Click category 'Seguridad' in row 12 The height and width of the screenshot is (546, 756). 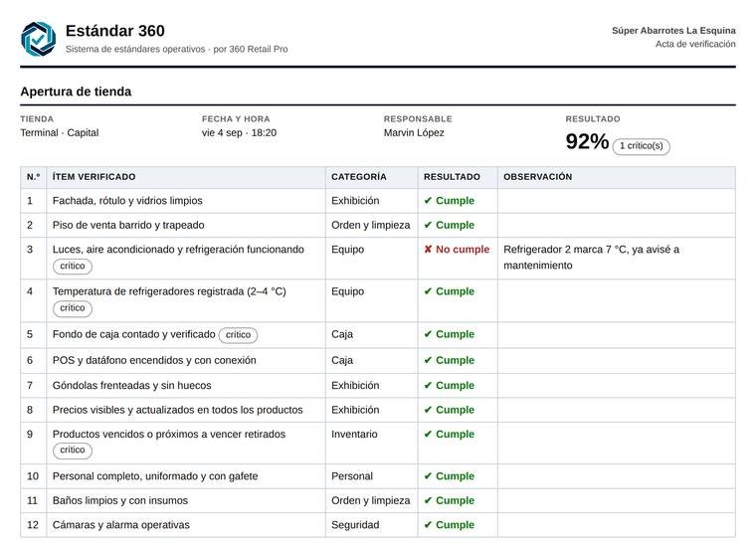[x=355, y=525]
